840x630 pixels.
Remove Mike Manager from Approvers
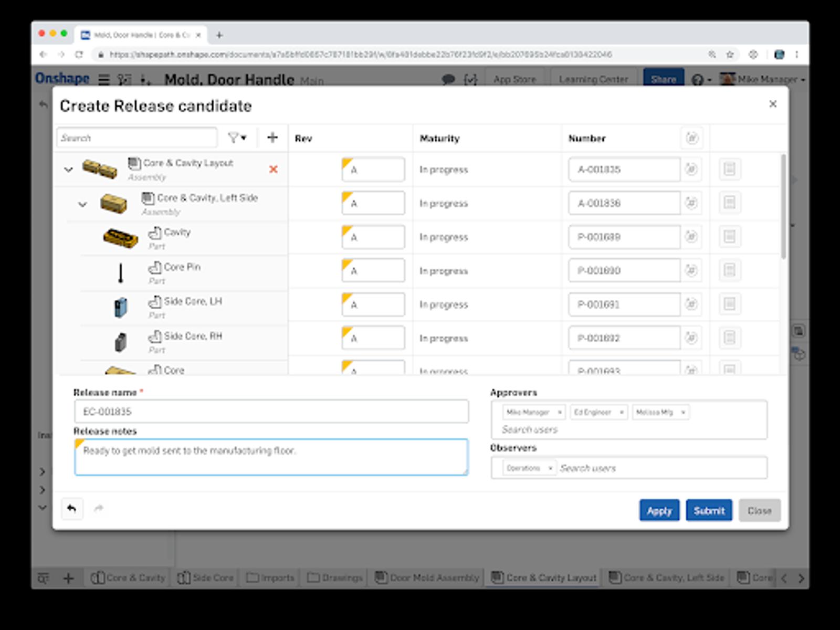click(560, 413)
